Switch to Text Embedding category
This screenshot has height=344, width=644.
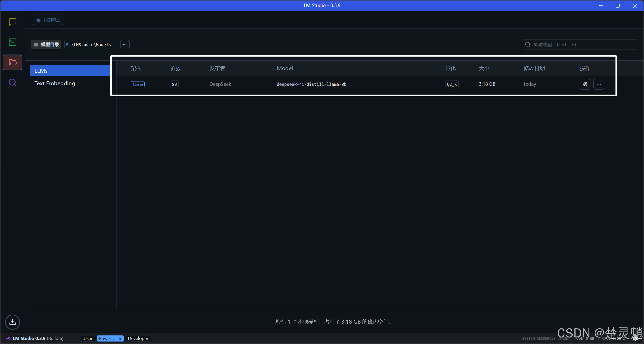pos(55,83)
